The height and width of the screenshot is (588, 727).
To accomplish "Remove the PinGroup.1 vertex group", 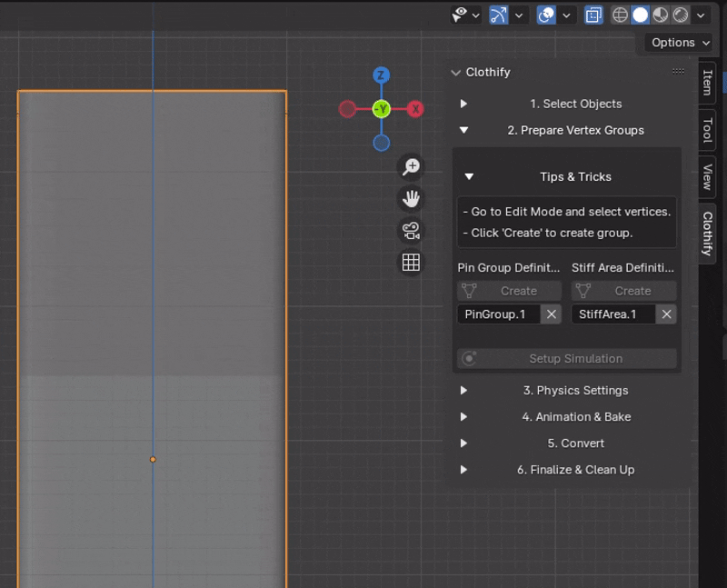I will (552, 314).
